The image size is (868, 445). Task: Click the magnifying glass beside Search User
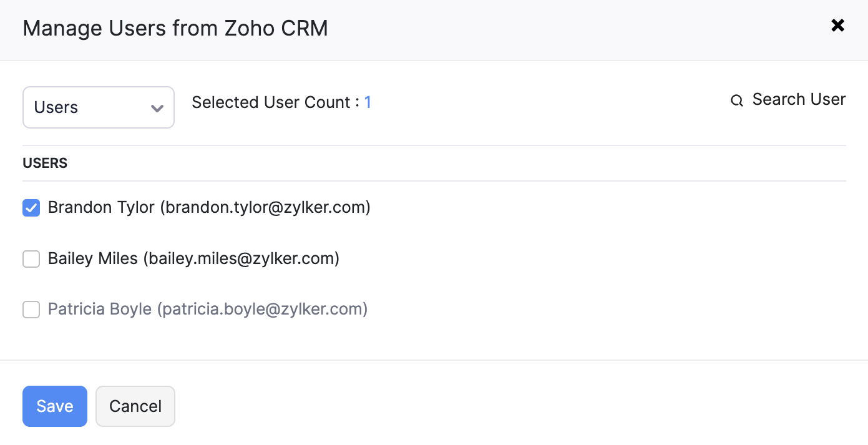(736, 100)
